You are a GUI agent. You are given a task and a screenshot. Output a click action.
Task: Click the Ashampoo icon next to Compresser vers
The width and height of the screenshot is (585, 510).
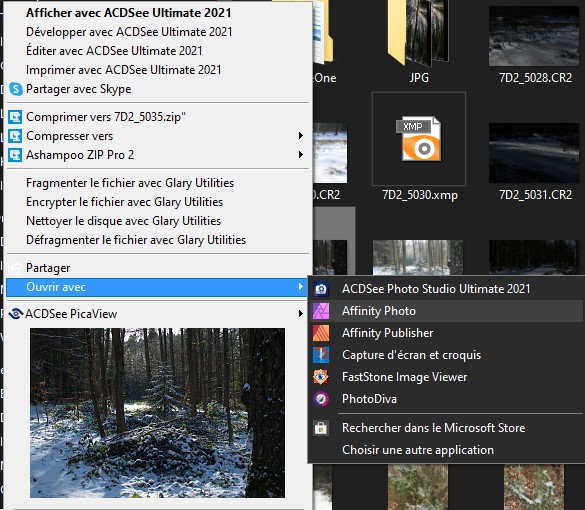click(x=15, y=136)
